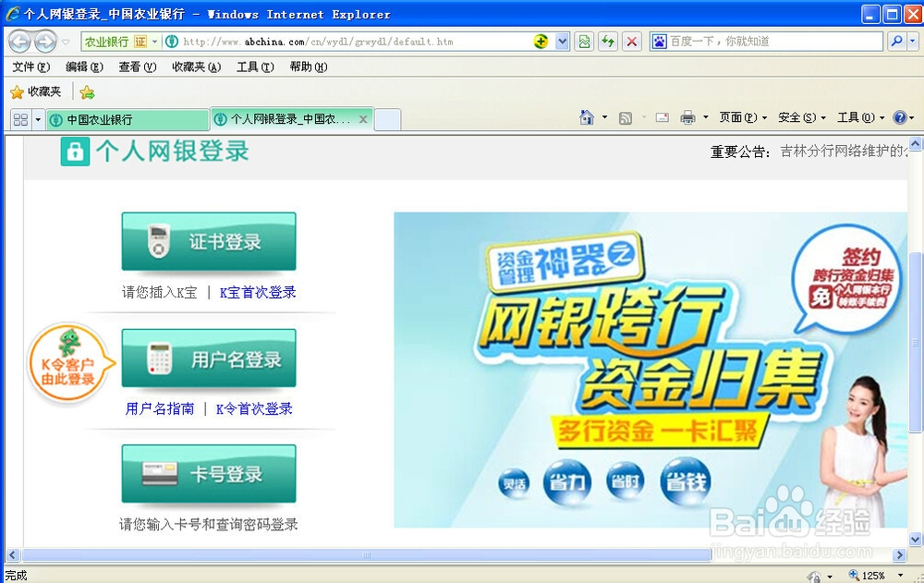Image resolution: width=924 pixels, height=583 pixels.
Task: Open the 查看(V) menu
Action: coord(138,67)
